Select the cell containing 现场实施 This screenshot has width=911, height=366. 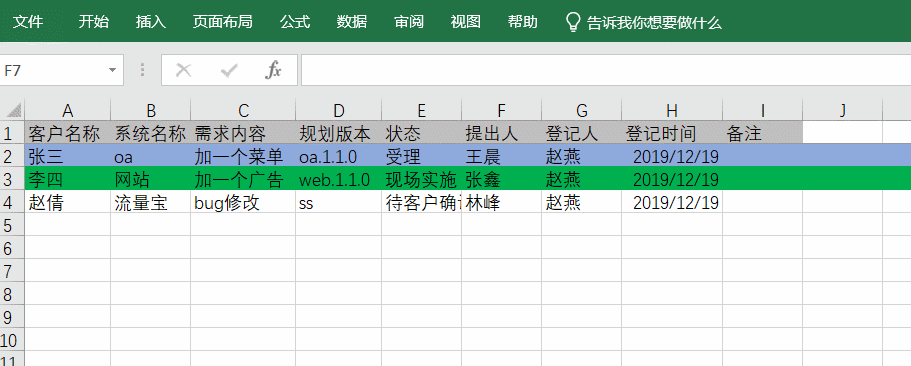coord(421,179)
